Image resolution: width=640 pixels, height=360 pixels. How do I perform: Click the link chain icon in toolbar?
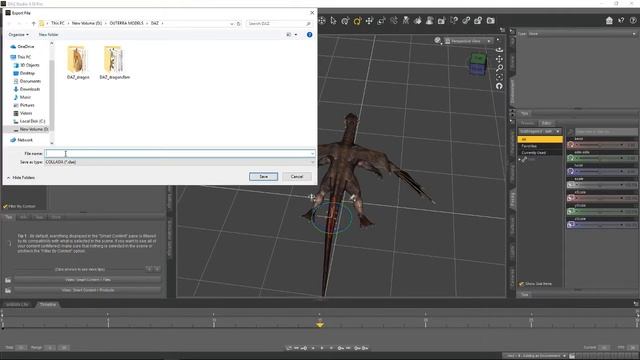[466, 20]
